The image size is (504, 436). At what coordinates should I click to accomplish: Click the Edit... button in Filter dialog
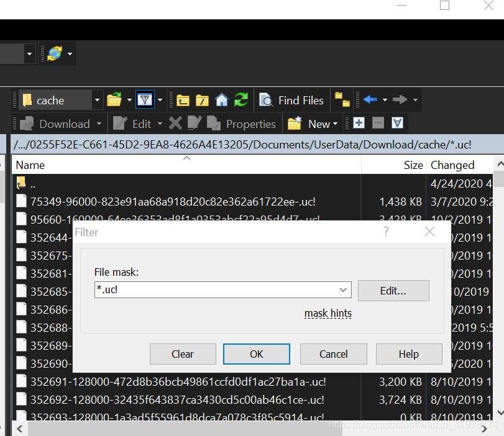393,291
